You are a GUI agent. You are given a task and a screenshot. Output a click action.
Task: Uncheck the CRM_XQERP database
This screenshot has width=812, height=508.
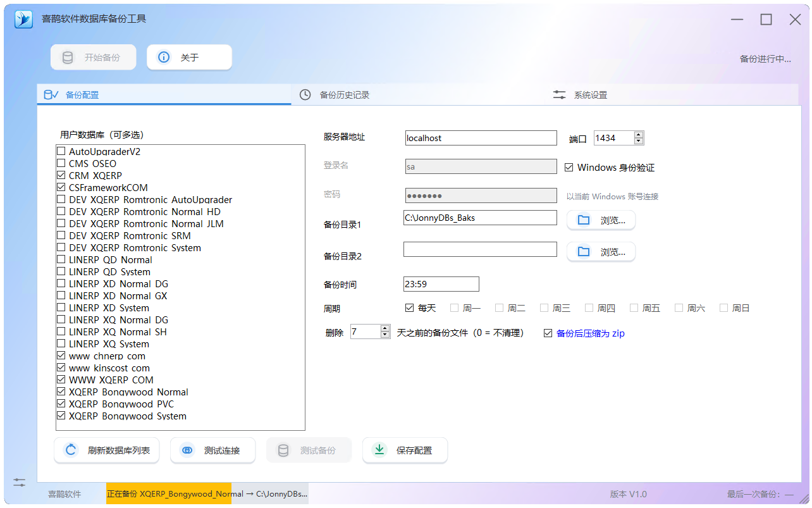(61, 175)
